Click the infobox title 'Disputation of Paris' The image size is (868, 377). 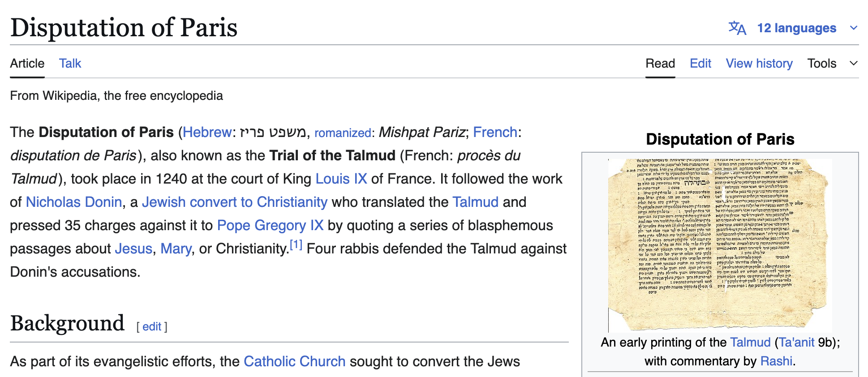click(x=720, y=139)
